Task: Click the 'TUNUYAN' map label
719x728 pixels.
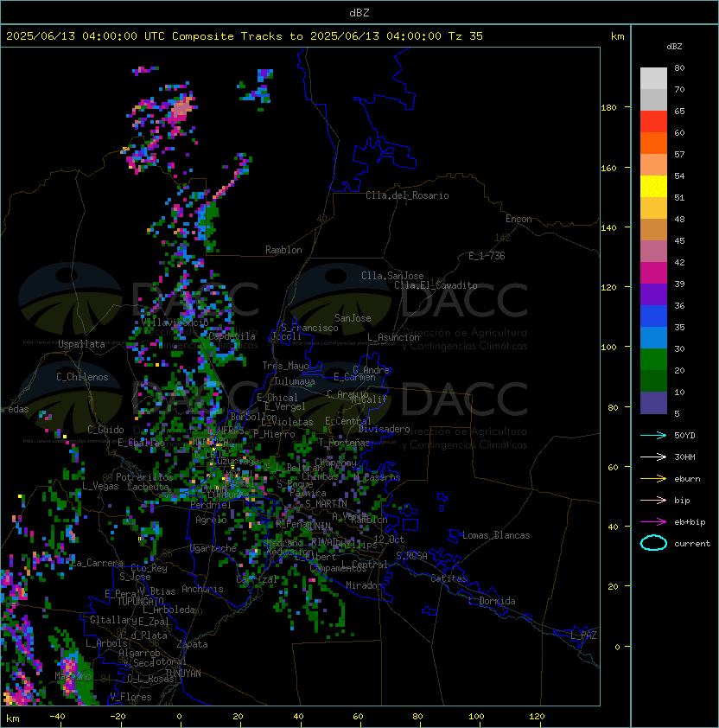Action: click(183, 674)
